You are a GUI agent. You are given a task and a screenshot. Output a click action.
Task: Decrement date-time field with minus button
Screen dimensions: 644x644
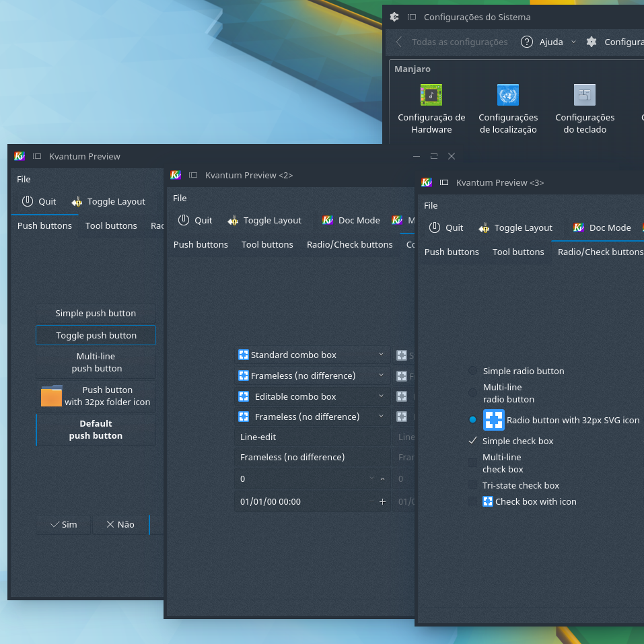point(371,501)
